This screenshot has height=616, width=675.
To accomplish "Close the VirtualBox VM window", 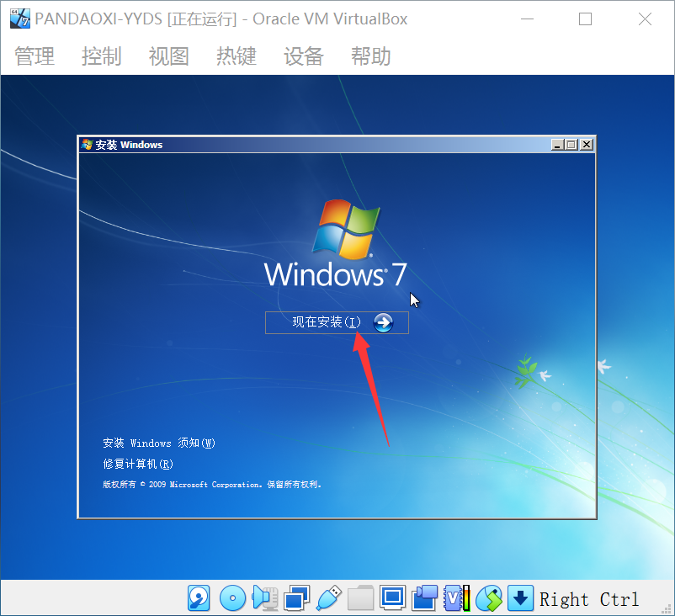I will 645,19.
